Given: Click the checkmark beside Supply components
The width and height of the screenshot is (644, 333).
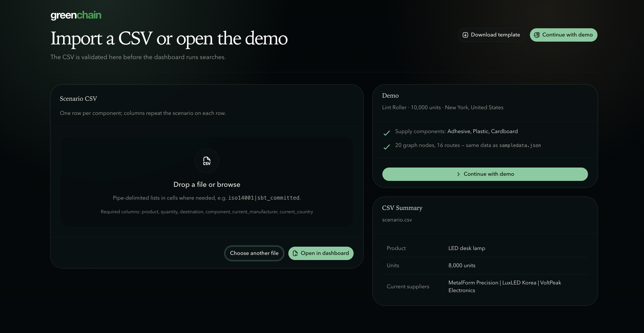Looking at the screenshot, I should point(387,133).
